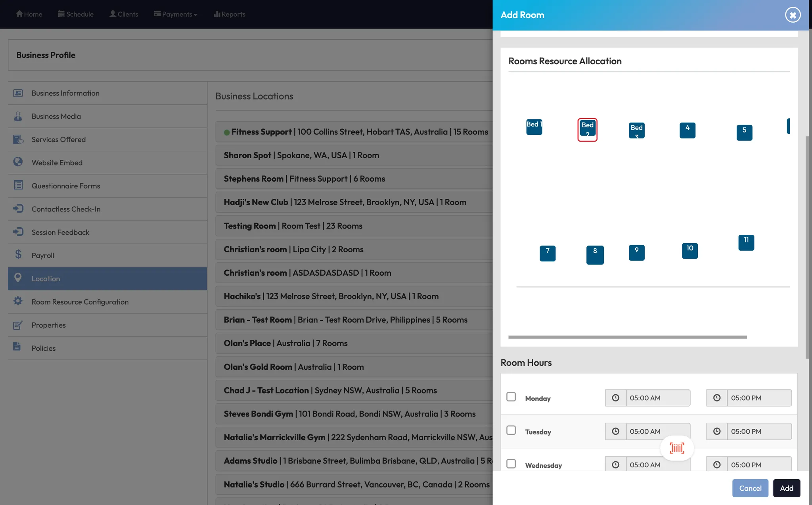Click the Tuesday end time clock icon
812x505 pixels.
pos(717,431)
